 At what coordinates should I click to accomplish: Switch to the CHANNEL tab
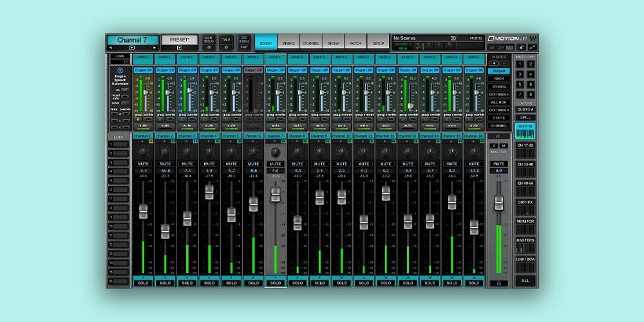coord(311,43)
